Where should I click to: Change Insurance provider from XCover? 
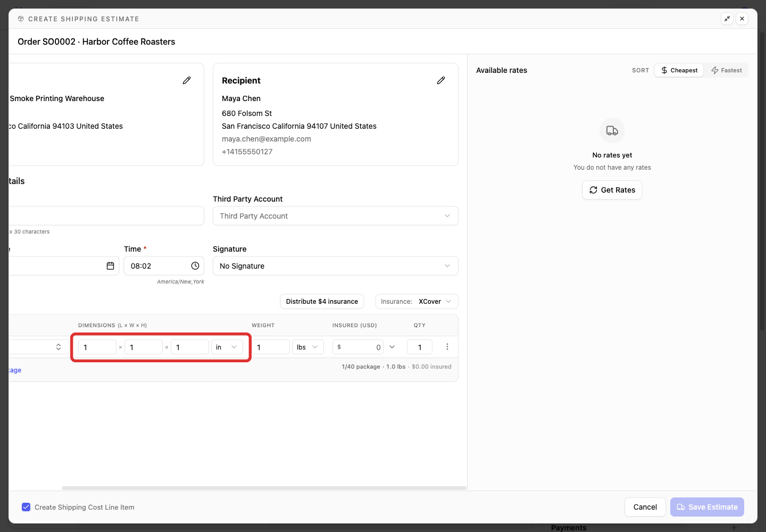pos(417,302)
